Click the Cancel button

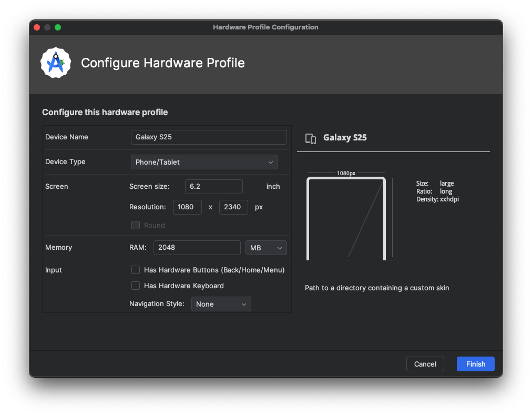point(425,364)
